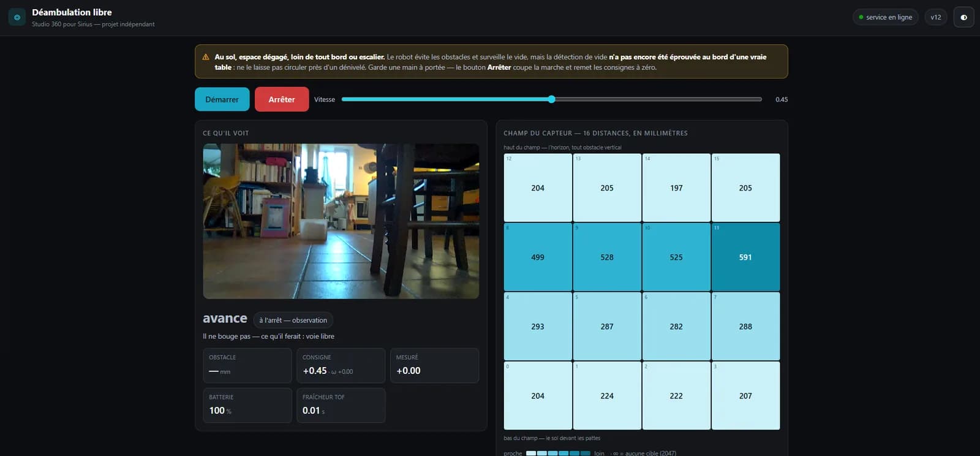Select sensor cell 2 showing 222

click(x=676, y=395)
